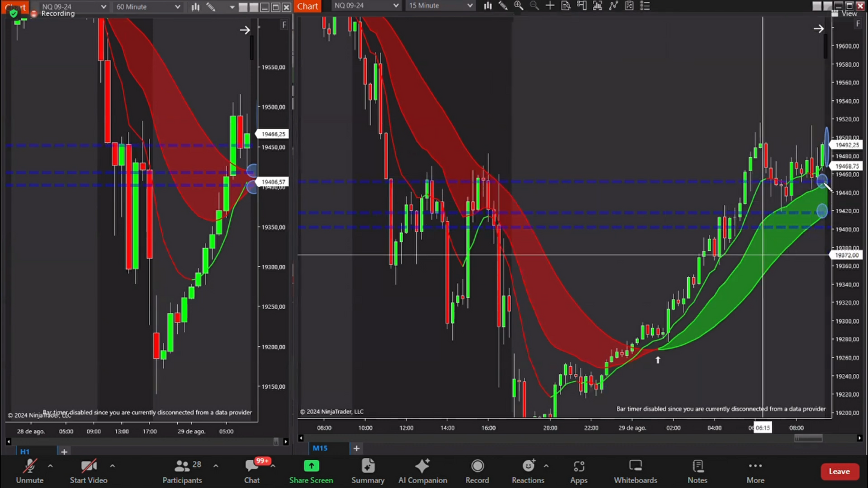The image size is (868, 488).
Task: Click the arrow icon in the H1 chart
Action: point(244,29)
